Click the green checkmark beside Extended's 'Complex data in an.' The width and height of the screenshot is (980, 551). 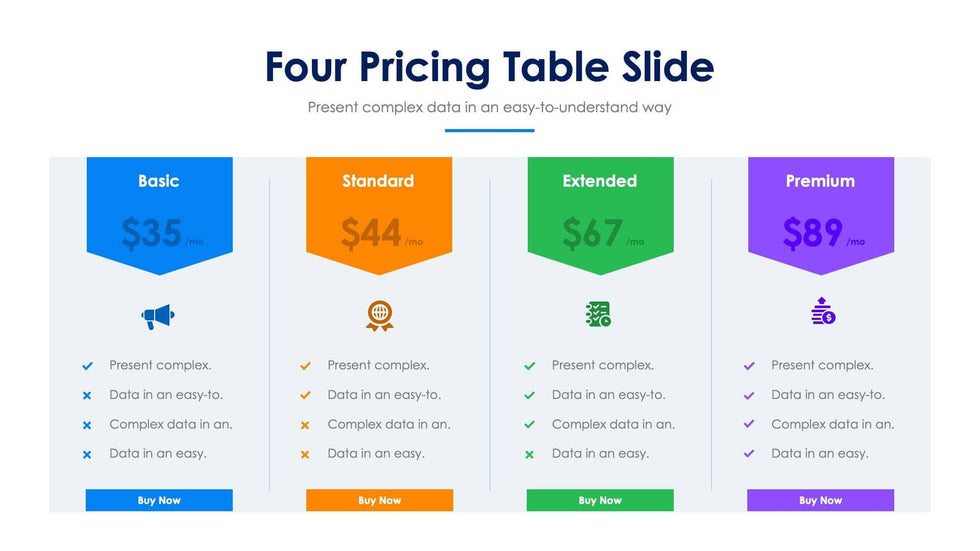coord(529,424)
